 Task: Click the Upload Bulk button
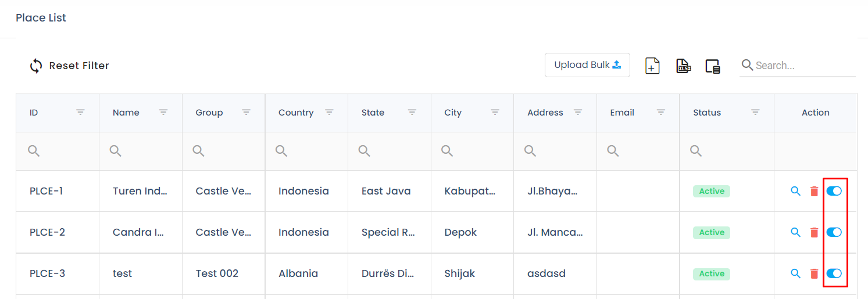587,65
